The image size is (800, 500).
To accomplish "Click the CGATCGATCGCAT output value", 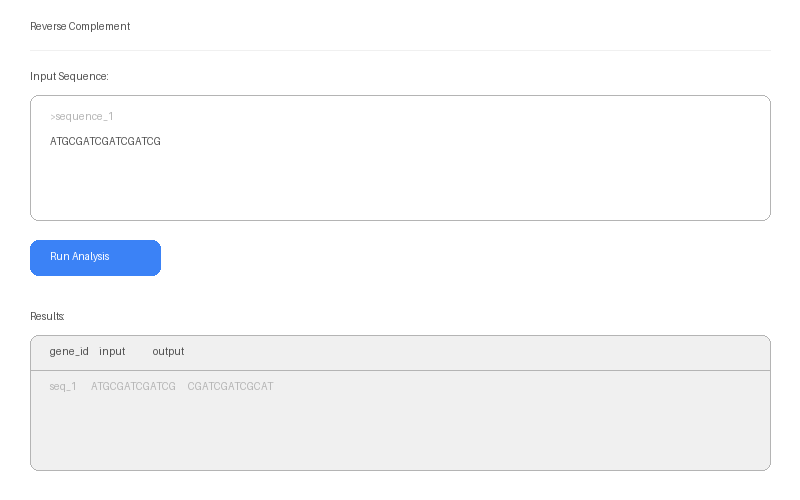I will (230, 387).
